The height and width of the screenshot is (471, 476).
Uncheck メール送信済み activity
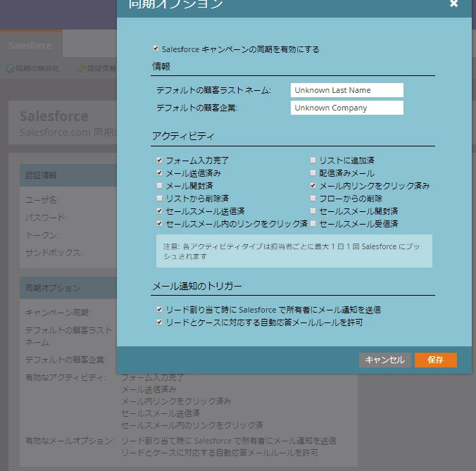[x=159, y=173]
